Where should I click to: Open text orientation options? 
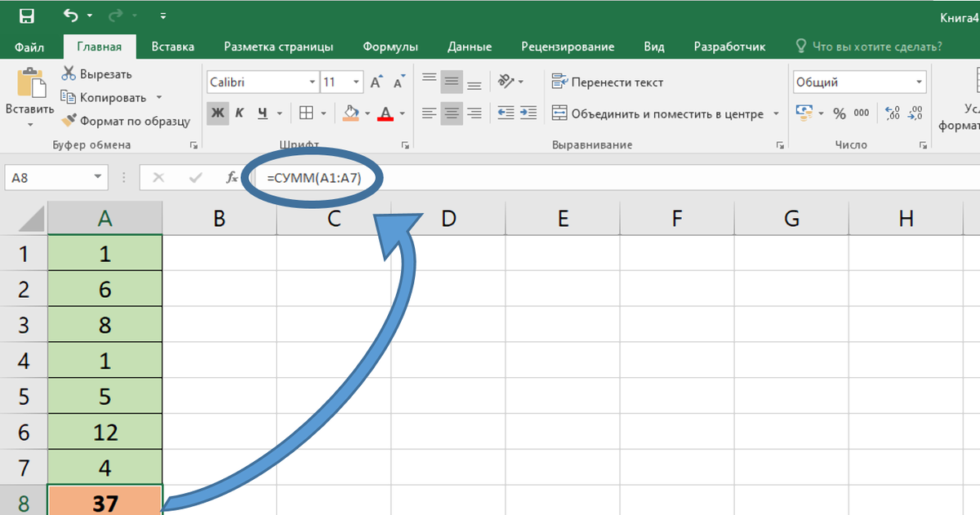point(510,82)
